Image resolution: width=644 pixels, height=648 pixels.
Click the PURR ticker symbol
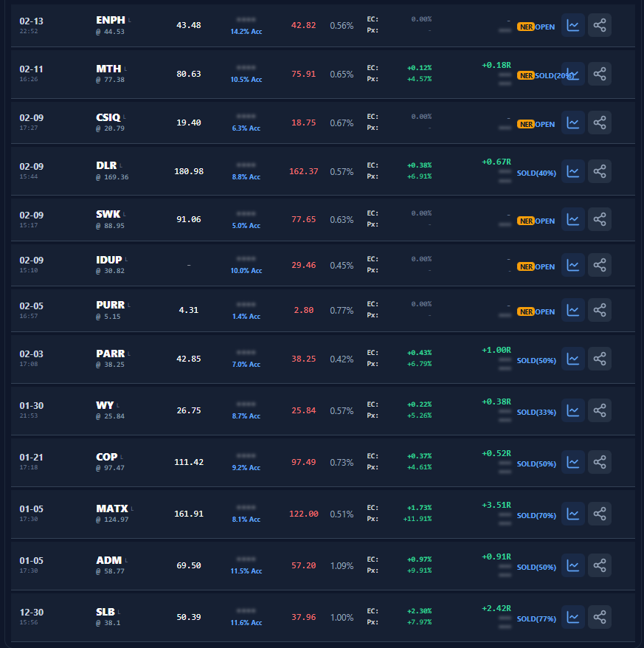pyautogui.click(x=111, y=305)
